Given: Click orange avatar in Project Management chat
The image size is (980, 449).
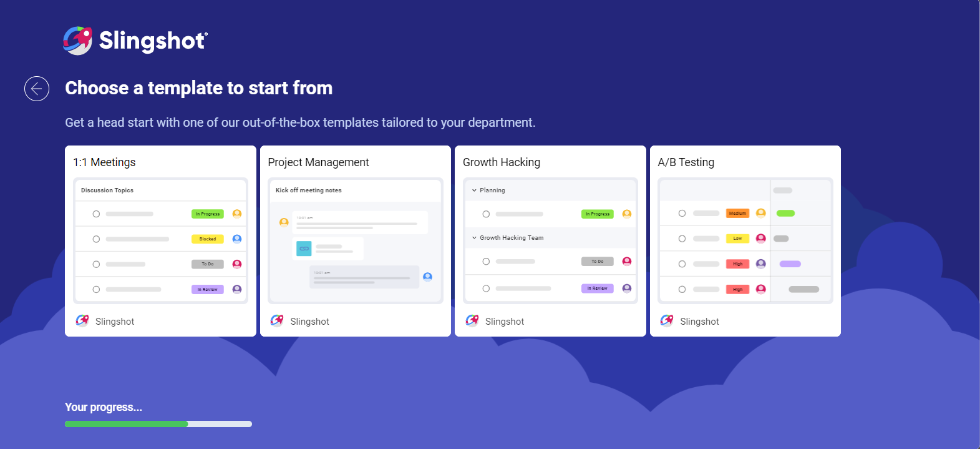Looking at the screenshot, I should pos(284,222).
